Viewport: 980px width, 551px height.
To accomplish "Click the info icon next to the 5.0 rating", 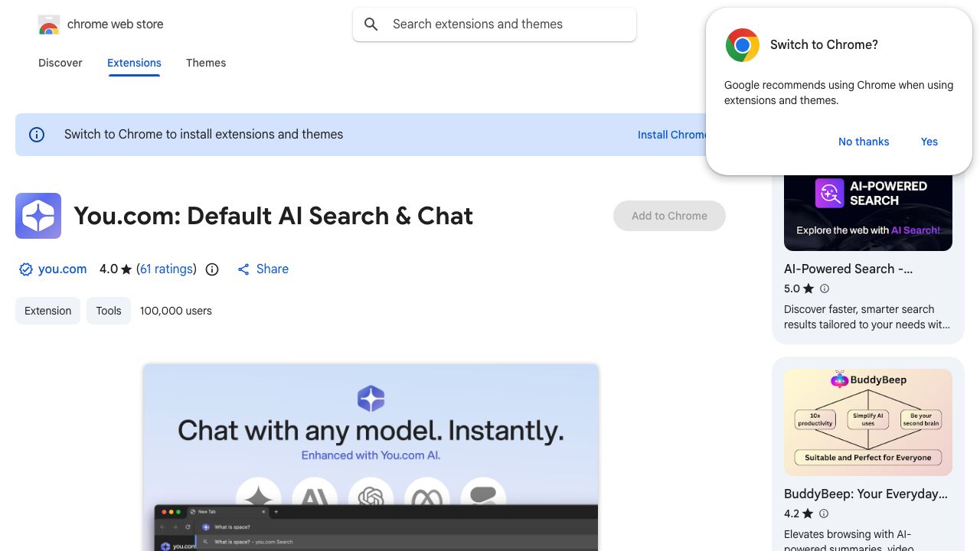I will [x=825, y=289].
